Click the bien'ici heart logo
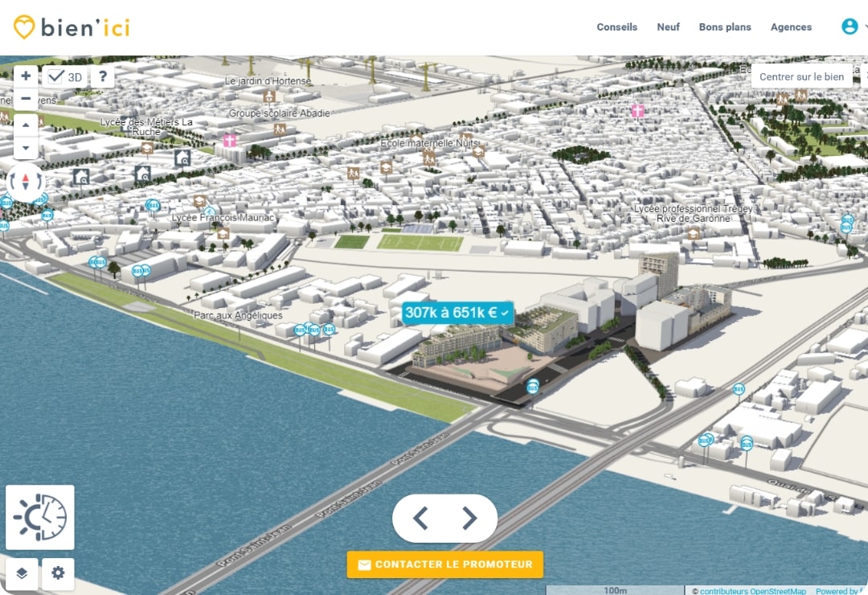The height and width of the screenshot is (595, 868). click(x=24, y=27)
